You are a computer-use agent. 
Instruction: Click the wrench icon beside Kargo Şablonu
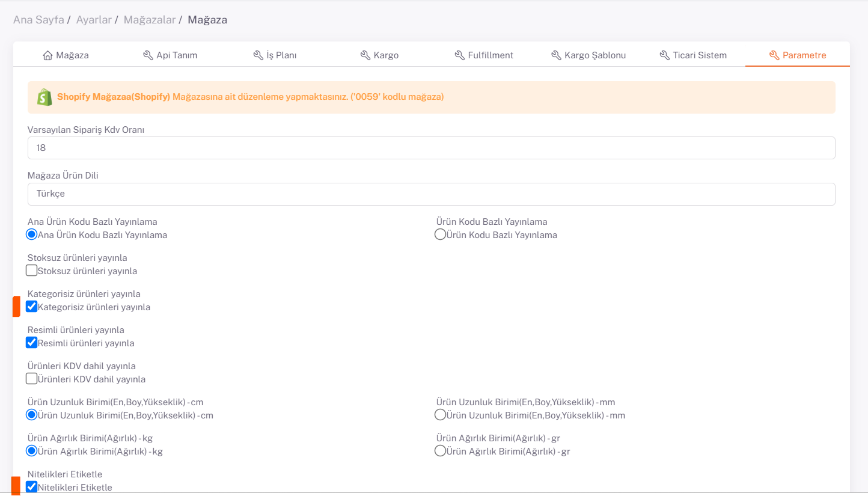tap(556, 55)
